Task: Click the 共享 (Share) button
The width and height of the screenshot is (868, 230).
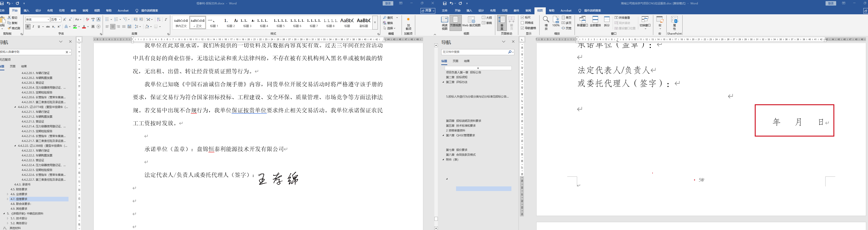Action: coord(428,11)
